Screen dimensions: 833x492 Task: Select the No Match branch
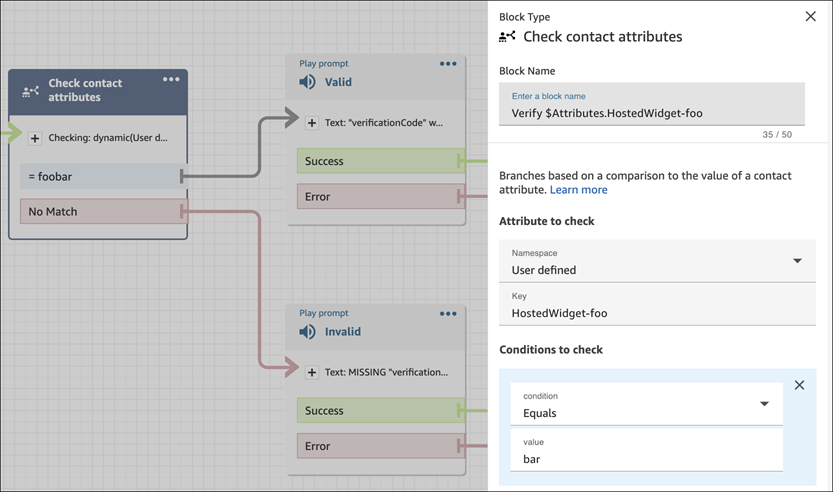pos(100,212)
